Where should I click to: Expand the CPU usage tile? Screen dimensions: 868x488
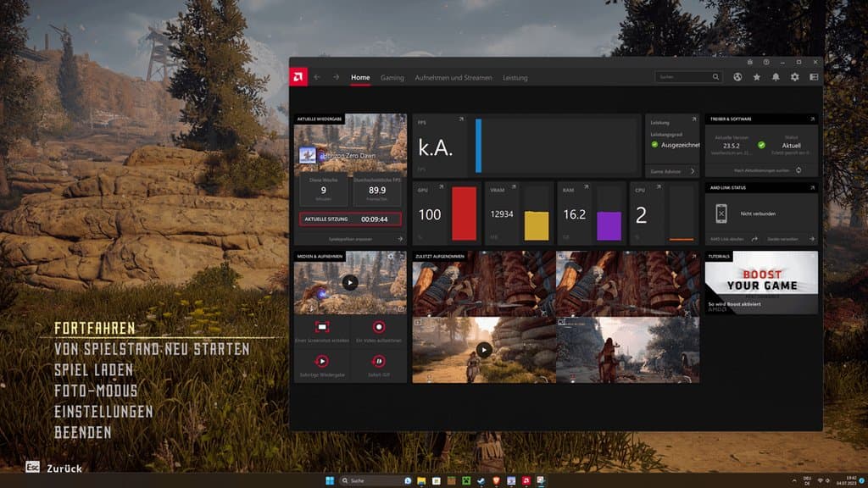coord(659,187)
